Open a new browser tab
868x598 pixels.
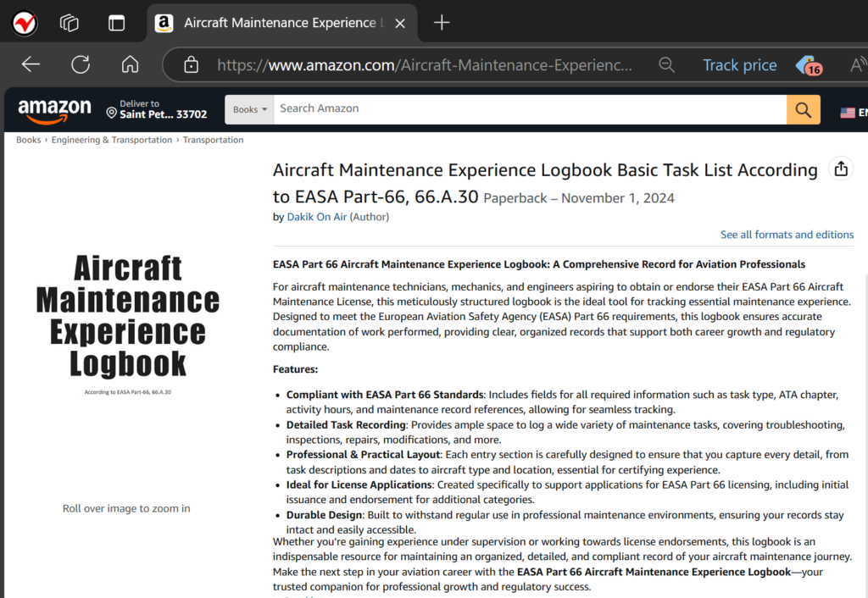point(442,23)
